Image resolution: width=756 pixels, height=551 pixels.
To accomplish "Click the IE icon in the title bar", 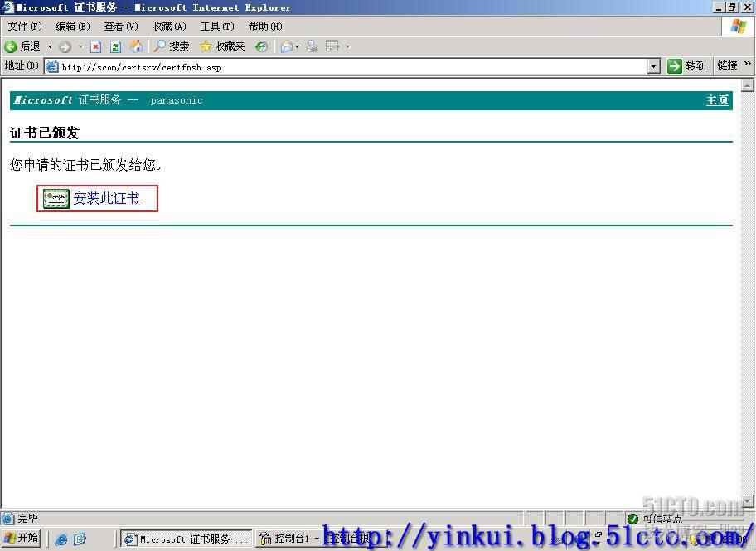I will (x=7, y=7).
